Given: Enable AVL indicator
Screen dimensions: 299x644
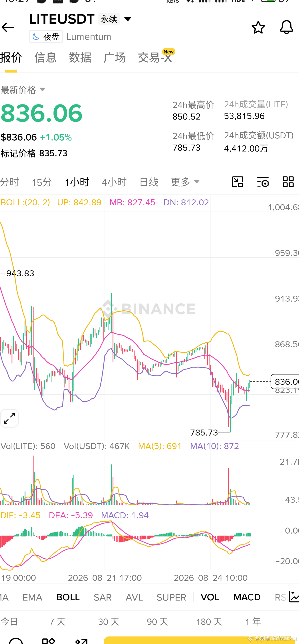Looking at the screenshot, I should [x=134, y=597].
